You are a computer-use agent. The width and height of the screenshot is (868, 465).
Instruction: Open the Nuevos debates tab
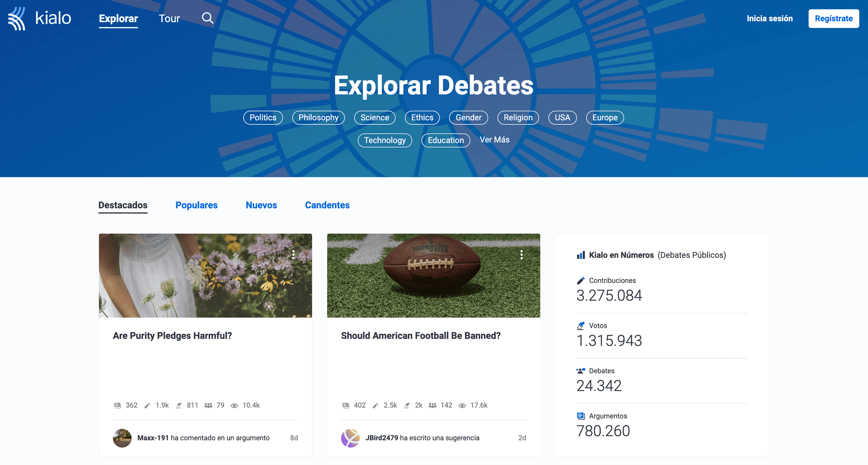[x=261, y=205]
